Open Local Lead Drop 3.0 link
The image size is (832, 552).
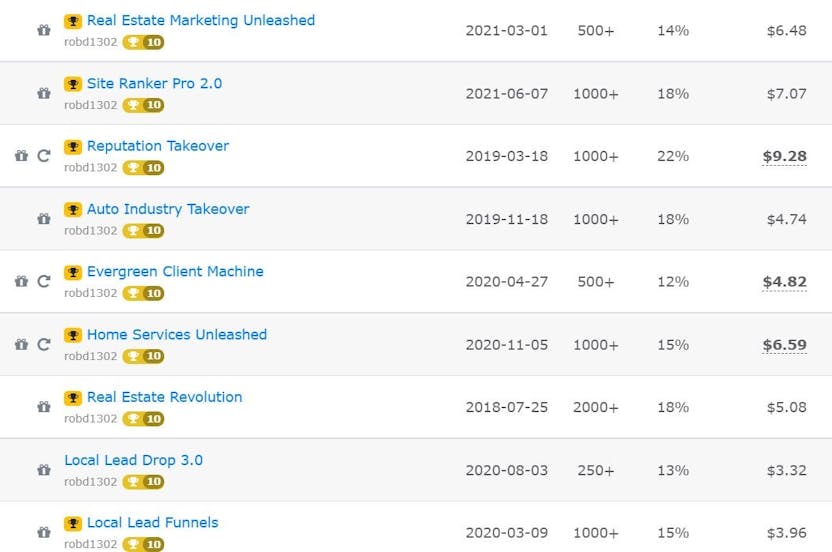[x=133, y=460]
